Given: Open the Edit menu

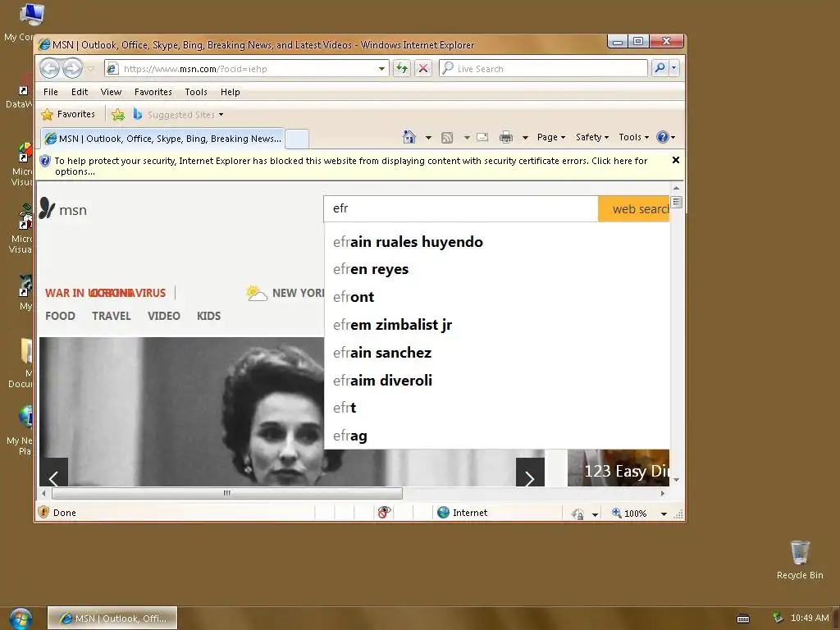Looking at the screenshot, I should (80, 92).
